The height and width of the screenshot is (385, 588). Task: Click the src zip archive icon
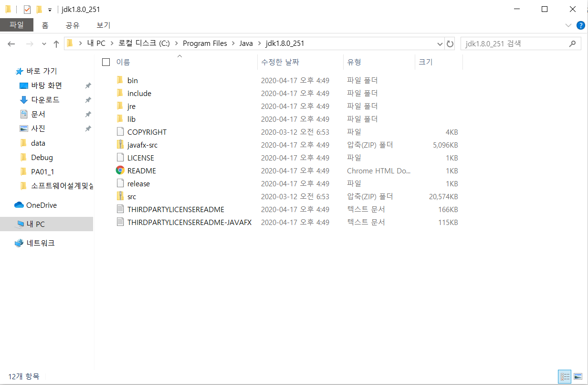[x=120, y=196]
